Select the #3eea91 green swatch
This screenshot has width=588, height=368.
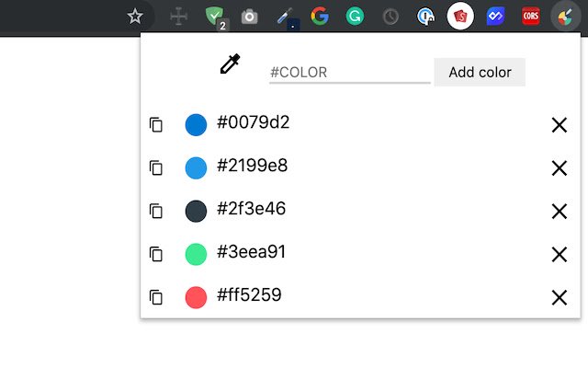196,254
